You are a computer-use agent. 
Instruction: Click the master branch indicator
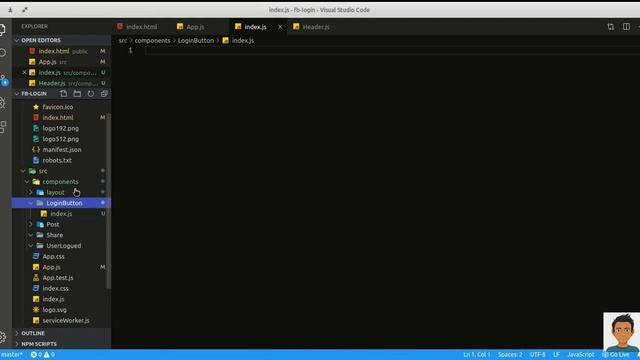pos(12,355)
